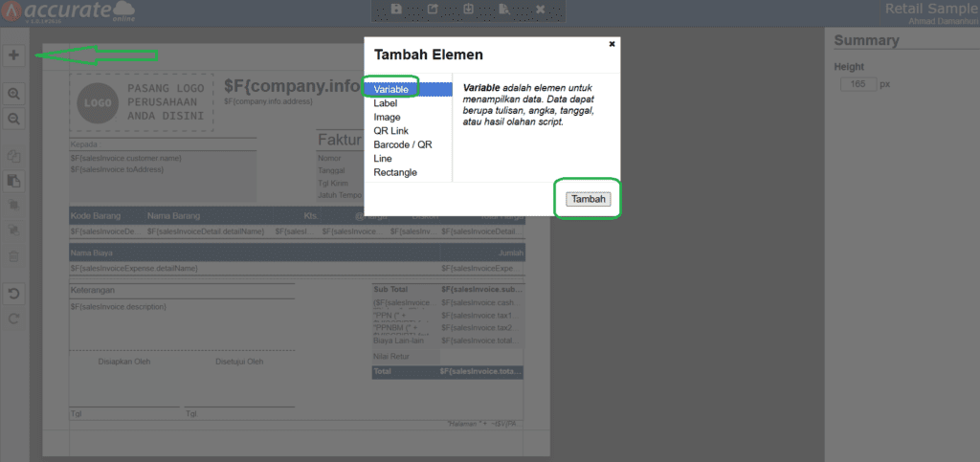Click the trash delete icon
980x462 pixels.
(13, 255)
